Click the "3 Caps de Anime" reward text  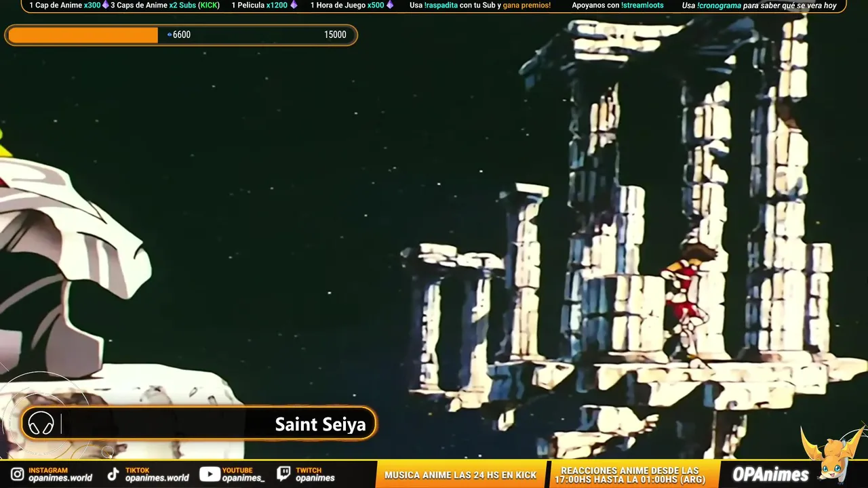tap(139, 5)
